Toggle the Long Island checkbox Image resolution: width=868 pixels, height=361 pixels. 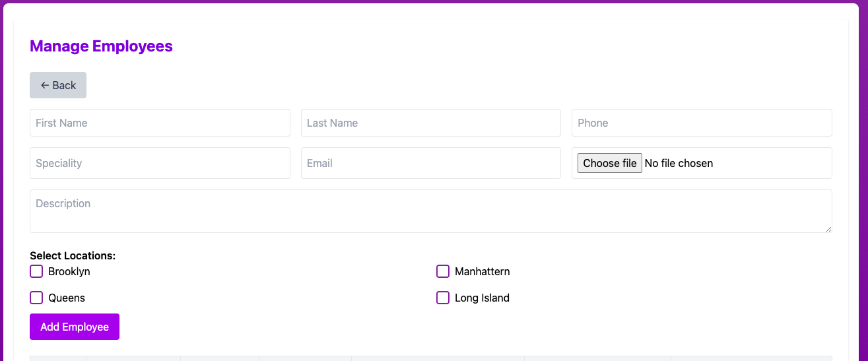(443, 298)
